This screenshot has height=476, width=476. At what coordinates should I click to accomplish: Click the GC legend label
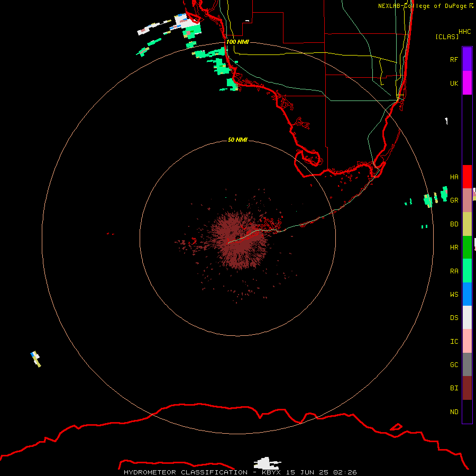click(x=454, y=365)
